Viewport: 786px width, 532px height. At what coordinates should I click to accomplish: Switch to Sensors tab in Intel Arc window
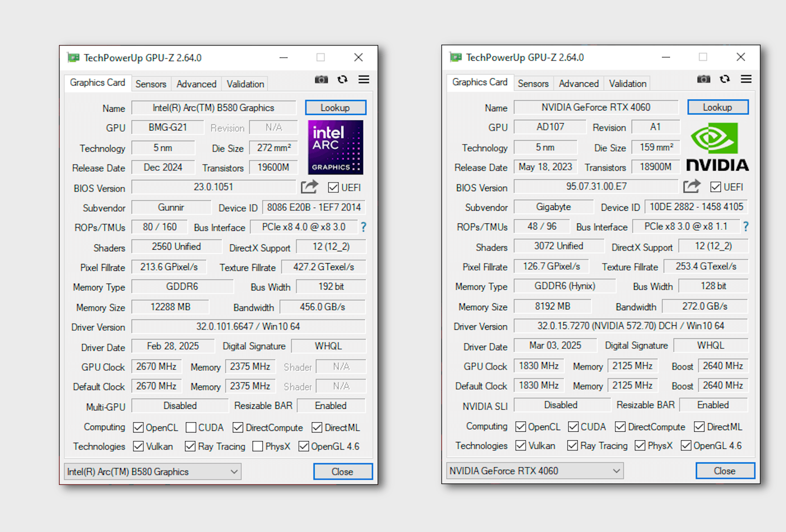click(151, 84)
